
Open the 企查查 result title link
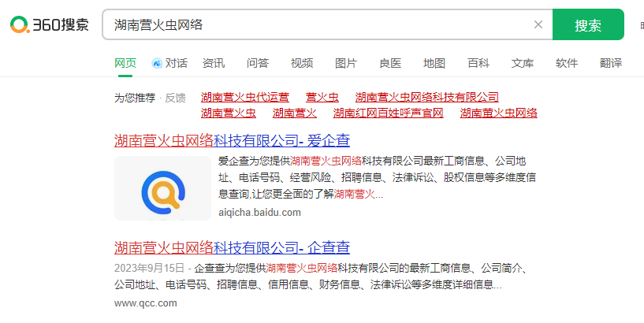232,247
